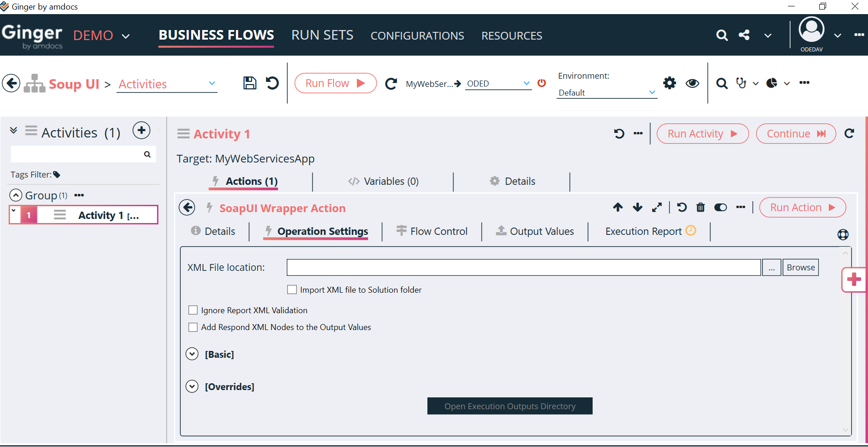The width and height of the screenshot is (868, 447).
Task: Open the Environment Default dropdown
Action: 607,92
